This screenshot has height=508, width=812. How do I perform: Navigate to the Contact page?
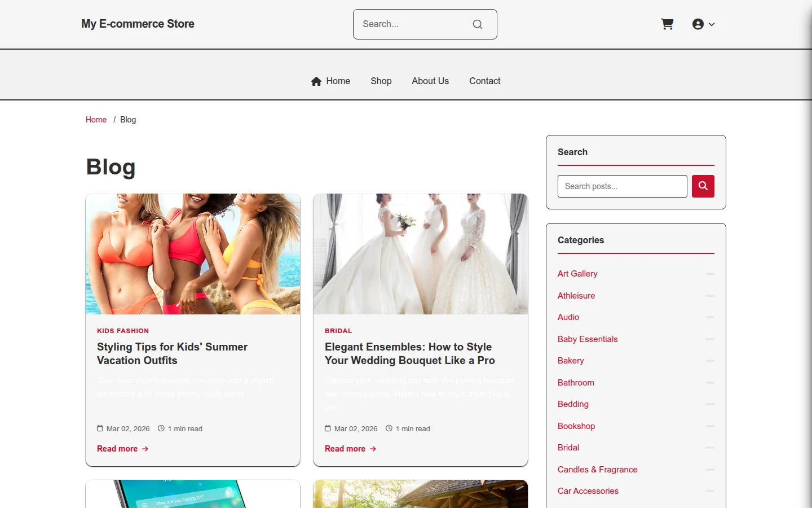485,81
